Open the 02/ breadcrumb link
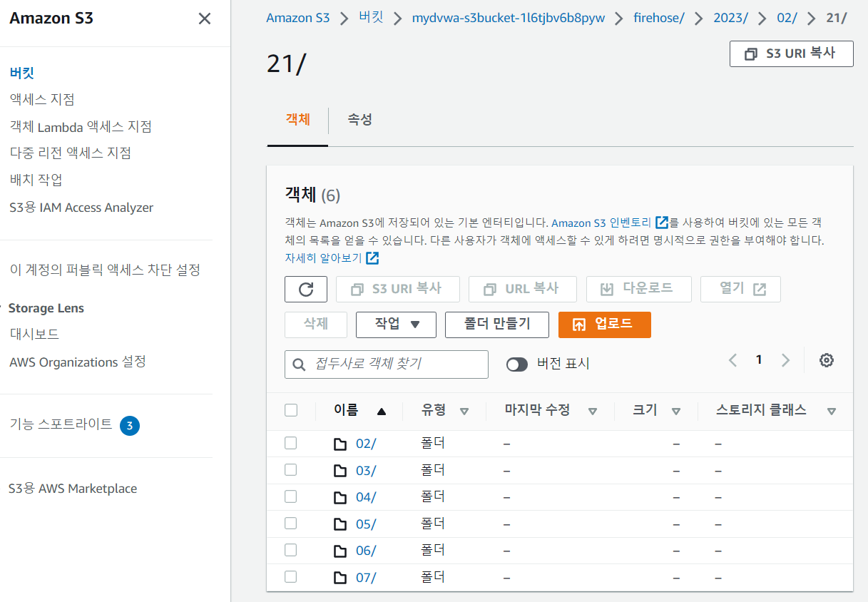 (787, 18)
